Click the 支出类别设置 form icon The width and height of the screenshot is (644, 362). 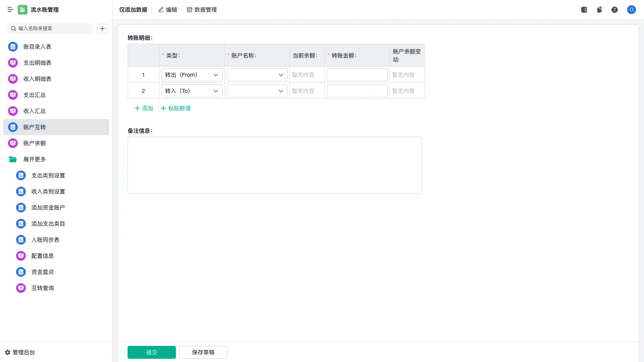coord(21,175)
